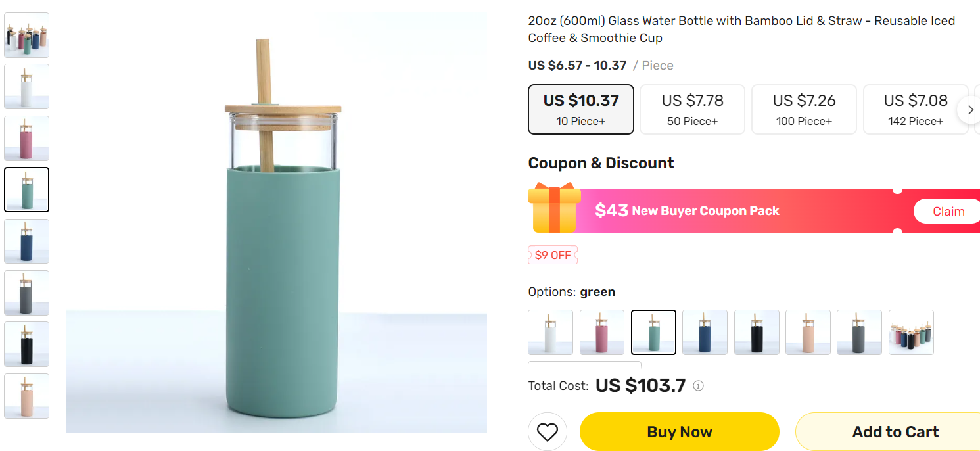Select the US $10.37 10 Piece+ tier
980x451 pixels.
point(581,109)
